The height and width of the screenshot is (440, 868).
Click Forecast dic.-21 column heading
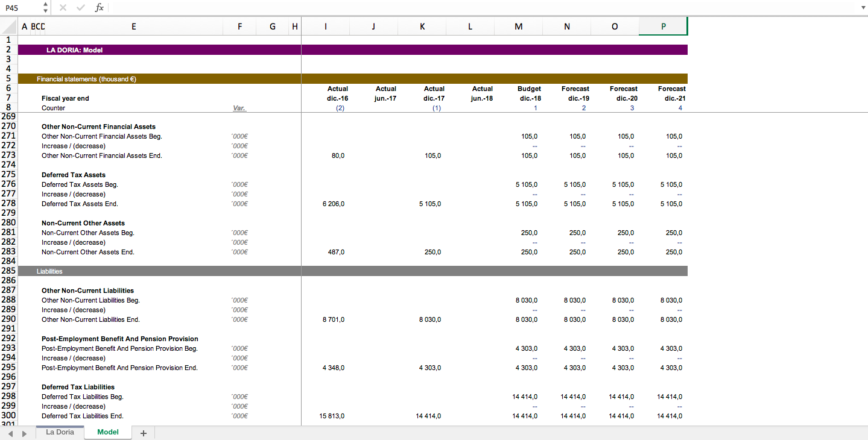(x=671, y=93)
